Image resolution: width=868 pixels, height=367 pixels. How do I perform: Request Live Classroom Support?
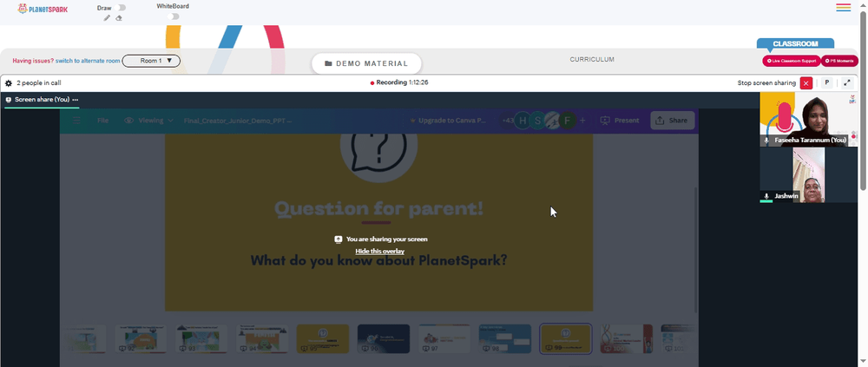(791, 61)
